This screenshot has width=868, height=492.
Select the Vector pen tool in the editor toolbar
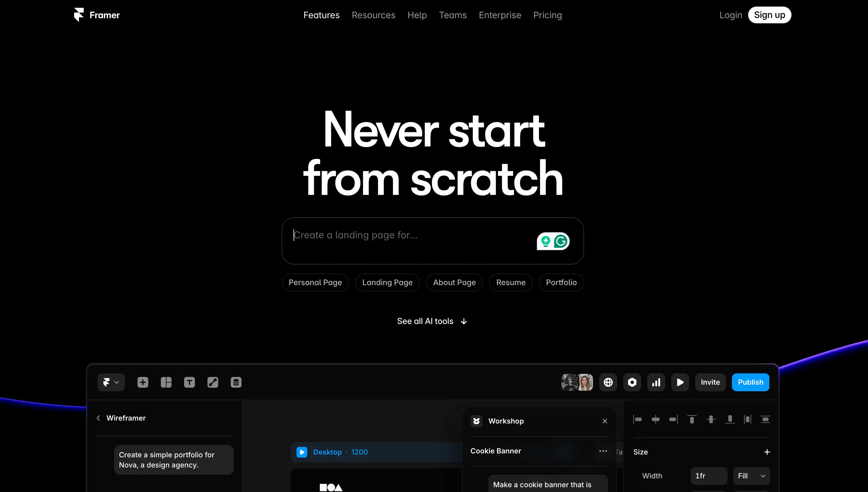(x=213, y=382)
